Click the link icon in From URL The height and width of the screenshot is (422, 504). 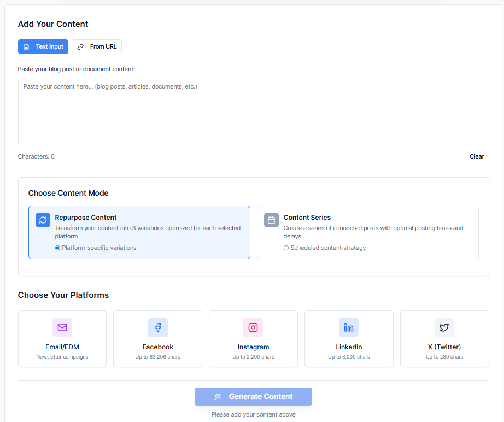[x=80, y=47]
